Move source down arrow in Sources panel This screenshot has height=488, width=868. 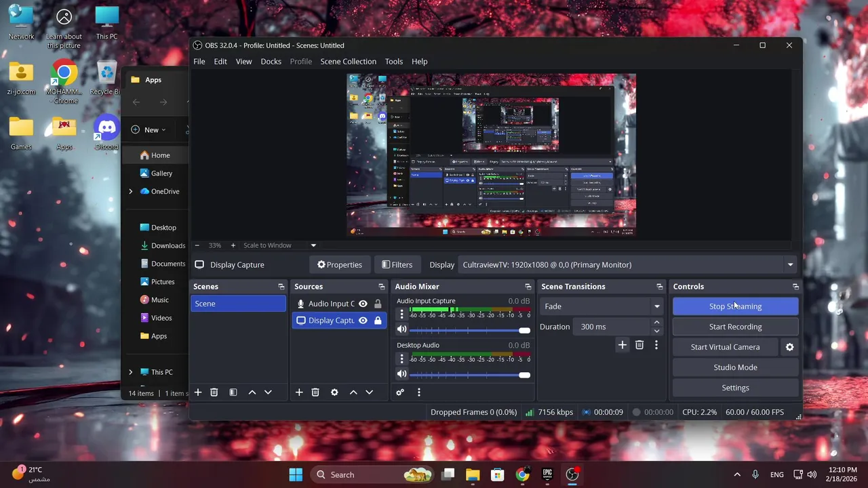click(x=369, y=392)
